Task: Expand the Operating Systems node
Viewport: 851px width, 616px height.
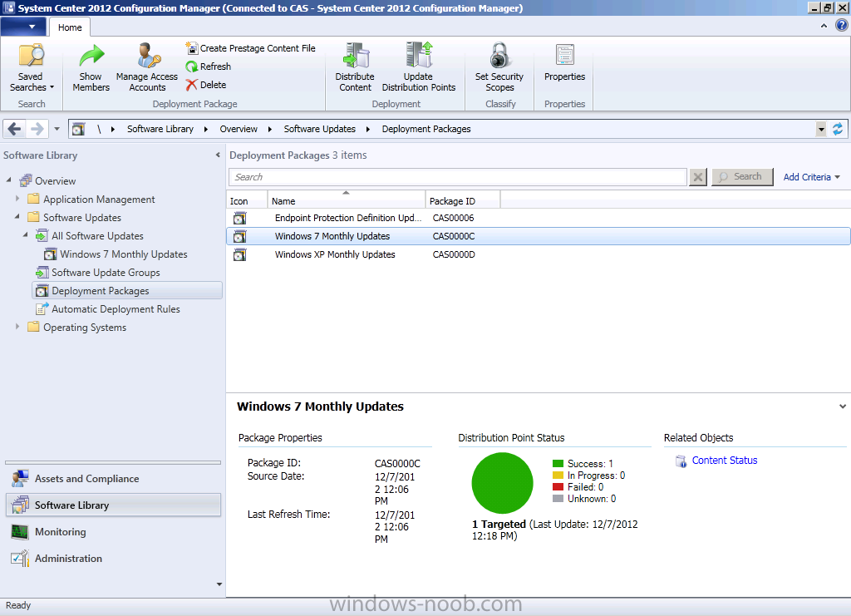Action: pos(17,327)
